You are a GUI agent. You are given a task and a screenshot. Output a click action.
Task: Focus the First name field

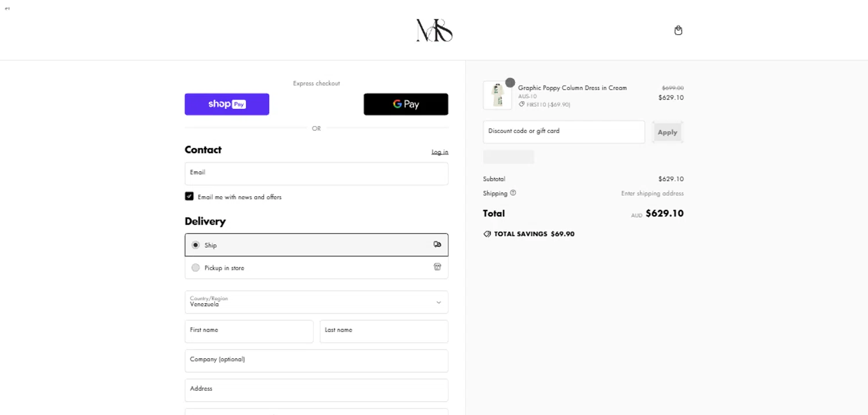249,332
